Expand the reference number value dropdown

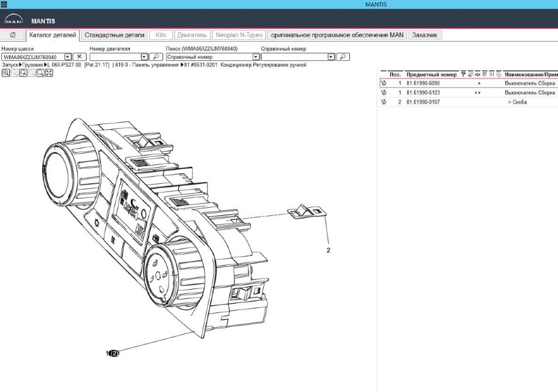coord(331,57)
